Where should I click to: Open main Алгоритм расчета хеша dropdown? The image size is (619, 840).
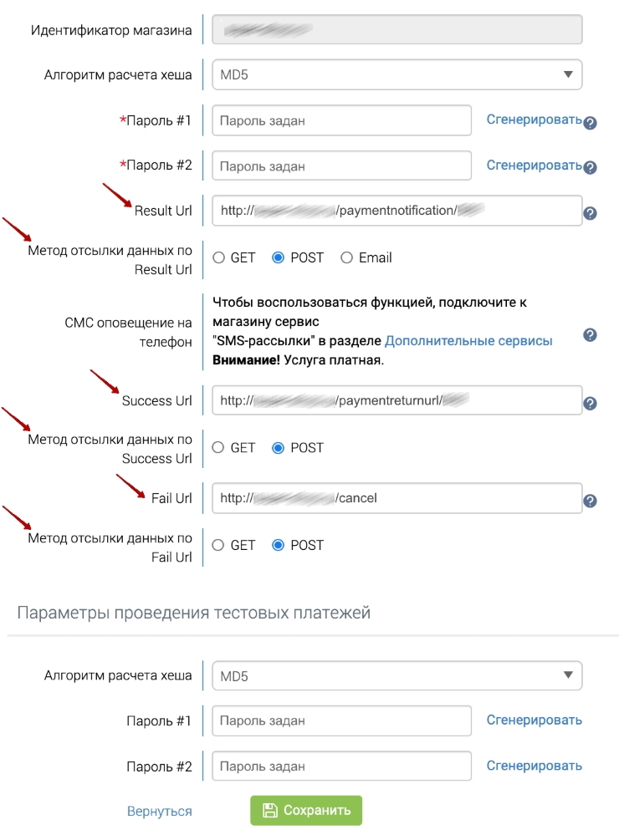[396, 74]
